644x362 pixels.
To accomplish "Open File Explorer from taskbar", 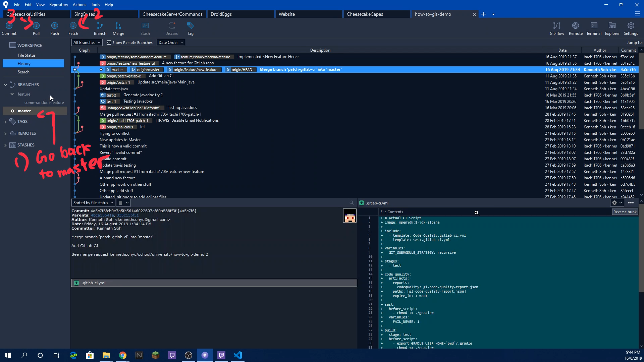I will pos(106,355).
